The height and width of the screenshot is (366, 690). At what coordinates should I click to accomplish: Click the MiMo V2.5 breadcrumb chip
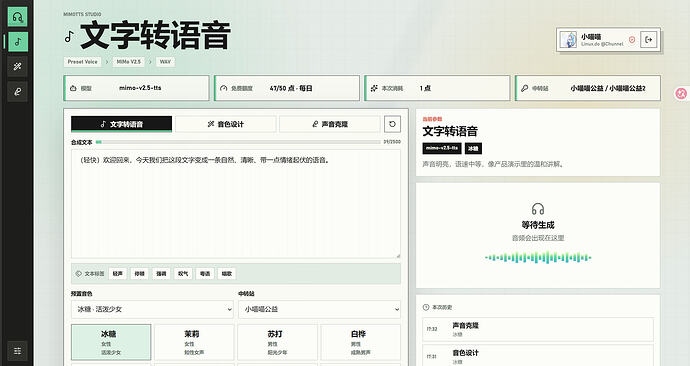(128, 62)
